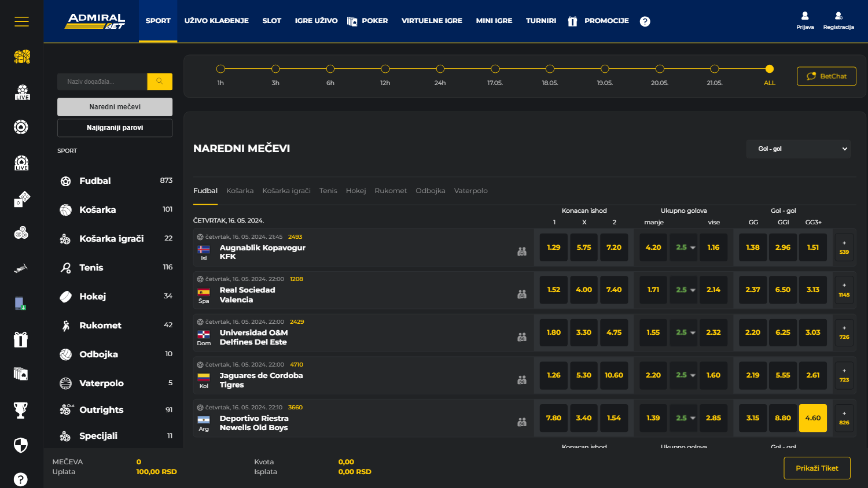
Task: Click the help icon at bottom of left rail
Action: point(21,479)
